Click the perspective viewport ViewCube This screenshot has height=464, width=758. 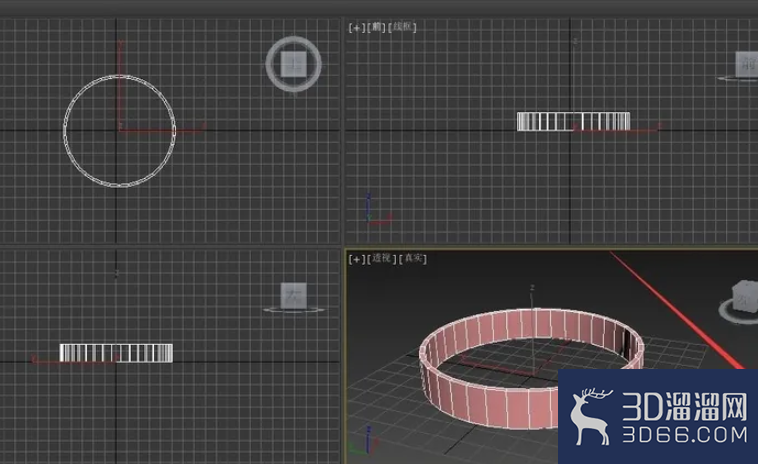click(745, 296)
